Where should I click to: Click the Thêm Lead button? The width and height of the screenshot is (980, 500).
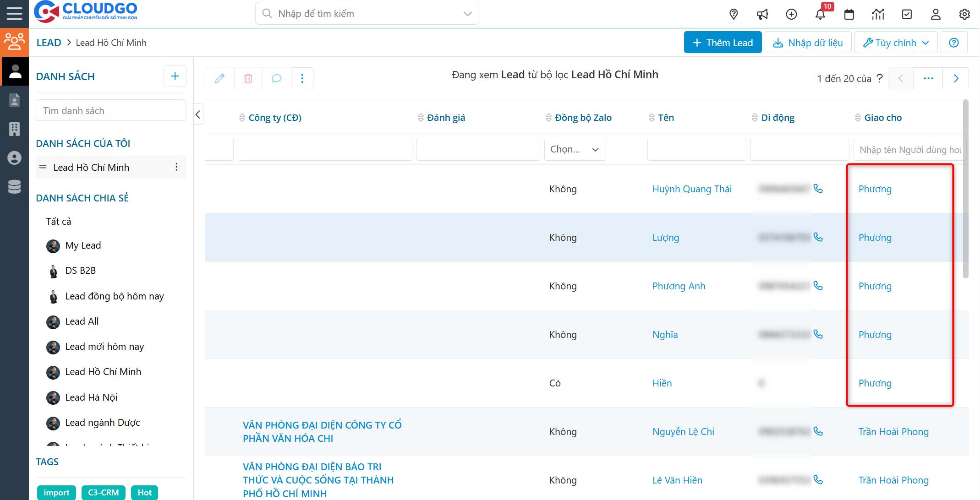(x=723, y=43)
